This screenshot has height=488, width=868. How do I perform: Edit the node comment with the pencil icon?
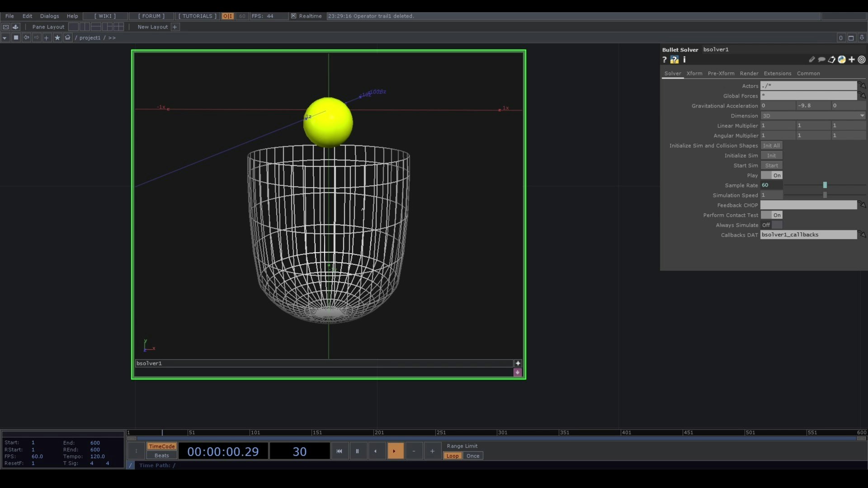[812, 59]
